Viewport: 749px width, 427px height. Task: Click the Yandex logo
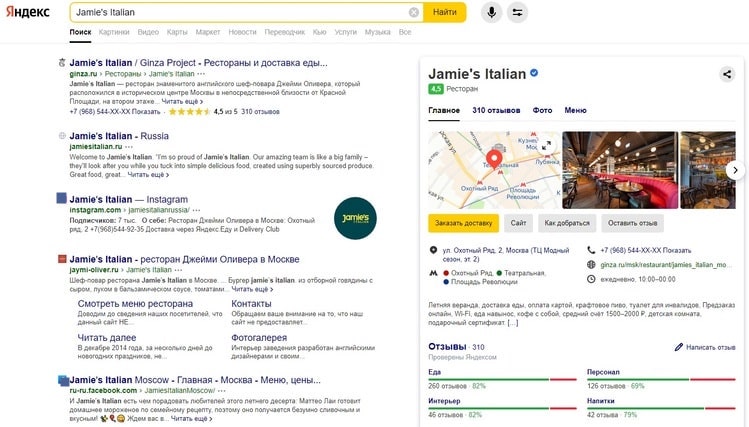click(27, 12)
